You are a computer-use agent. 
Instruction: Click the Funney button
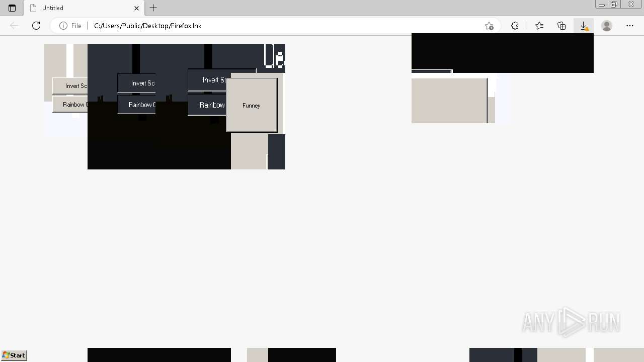click(252, 105)
